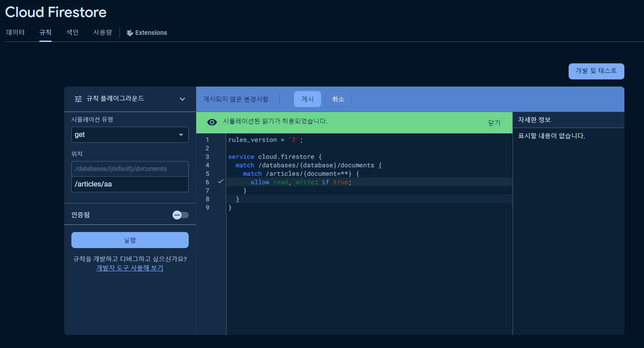
Task: Click the rules_version line in the editor
Action: 265,140
